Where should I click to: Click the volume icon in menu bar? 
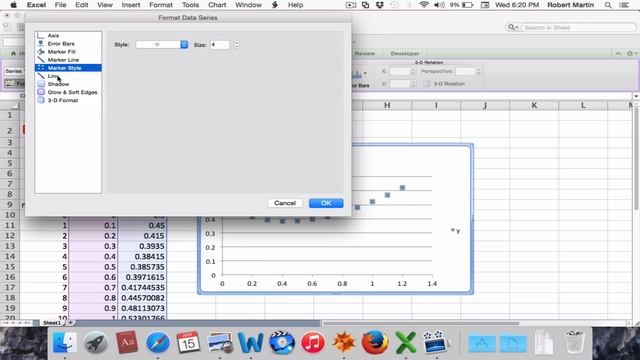pos(439,5)
